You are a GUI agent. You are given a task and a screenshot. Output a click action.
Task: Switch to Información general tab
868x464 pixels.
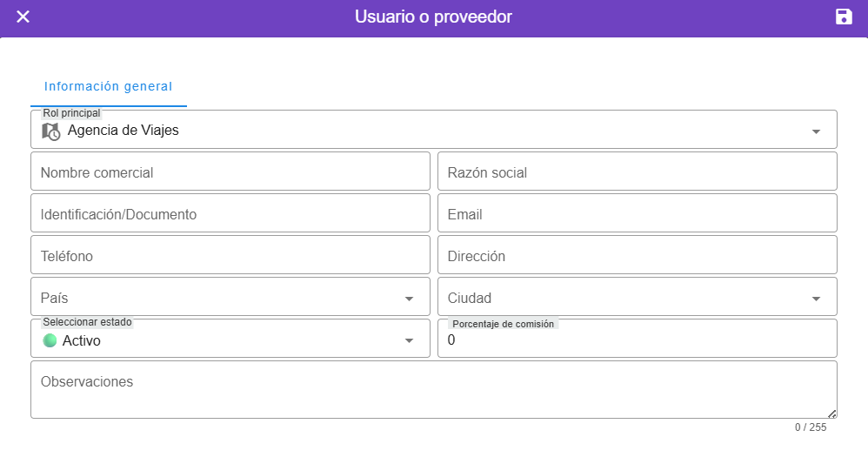108,87
